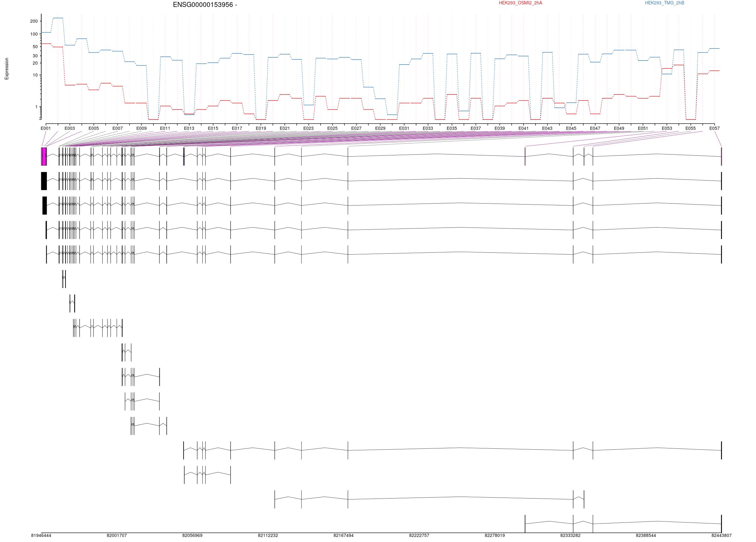
Task: Click y-axis tick value 200
Action: 34,21
